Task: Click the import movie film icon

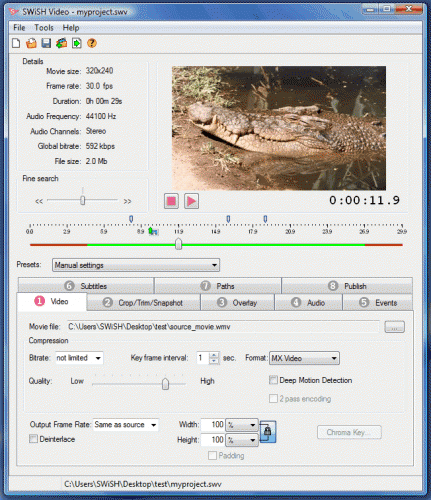Action: point(61,43)
